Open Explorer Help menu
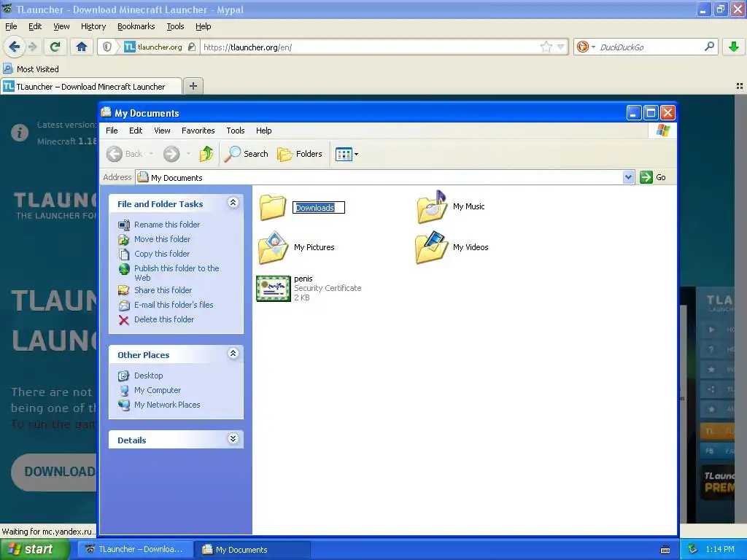Screen dimensions: 747x560 (x=263, y=131)
